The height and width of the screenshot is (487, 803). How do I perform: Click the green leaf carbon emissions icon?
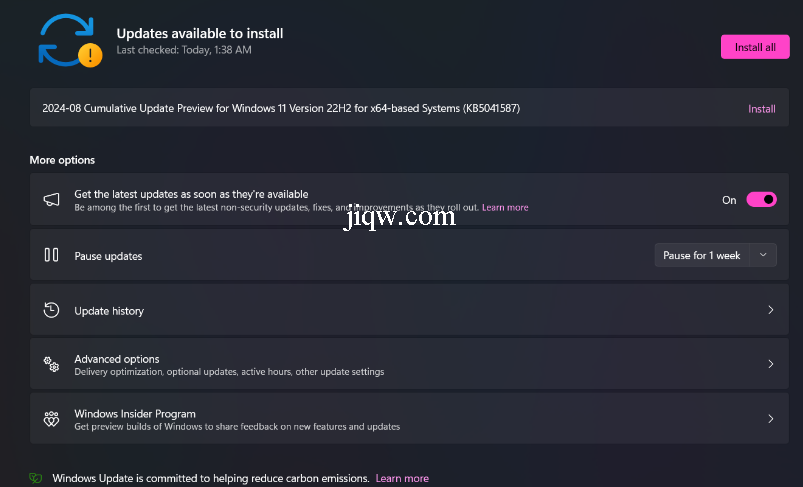click(36, 479)
